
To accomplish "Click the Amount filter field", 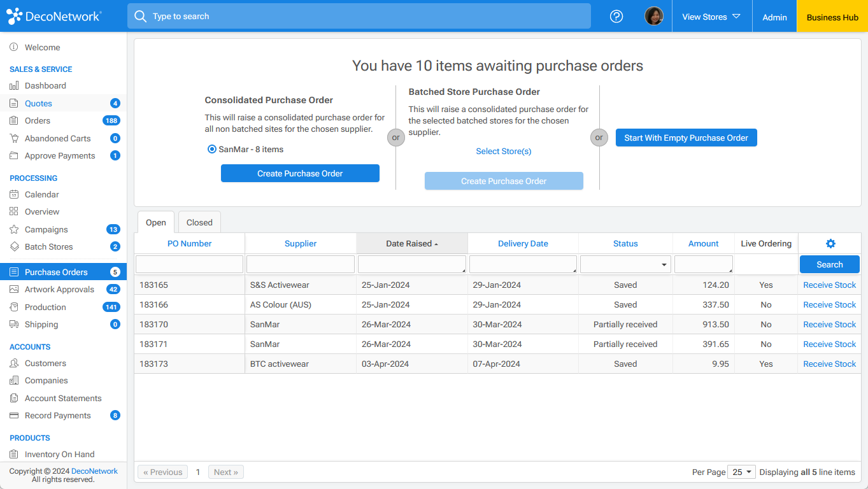I will tap(704, 264).
